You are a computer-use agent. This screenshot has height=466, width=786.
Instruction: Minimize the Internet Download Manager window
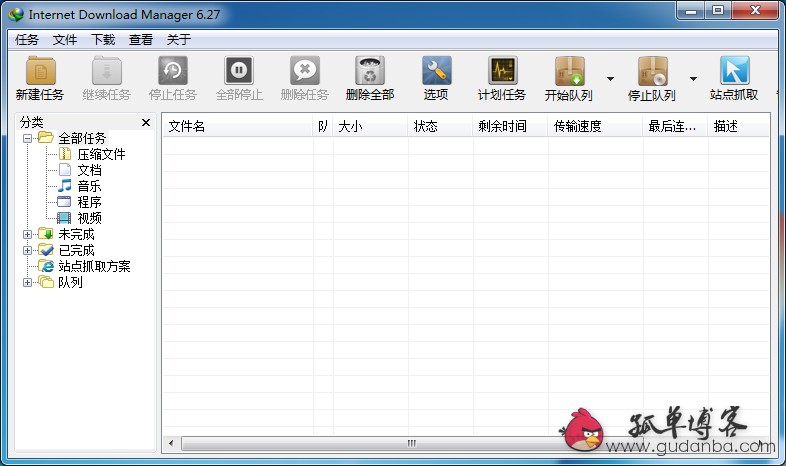coord(691,11)
